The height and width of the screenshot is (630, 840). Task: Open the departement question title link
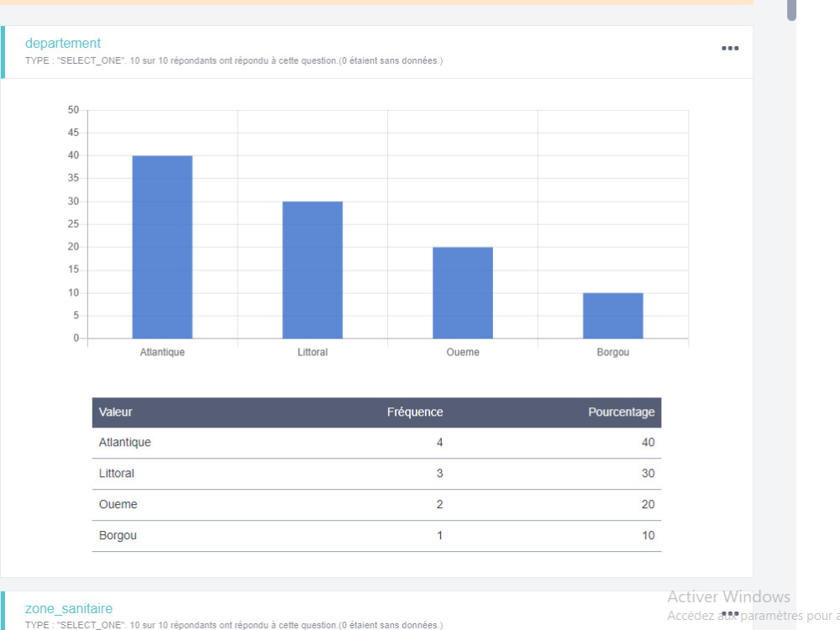point(63,44)
